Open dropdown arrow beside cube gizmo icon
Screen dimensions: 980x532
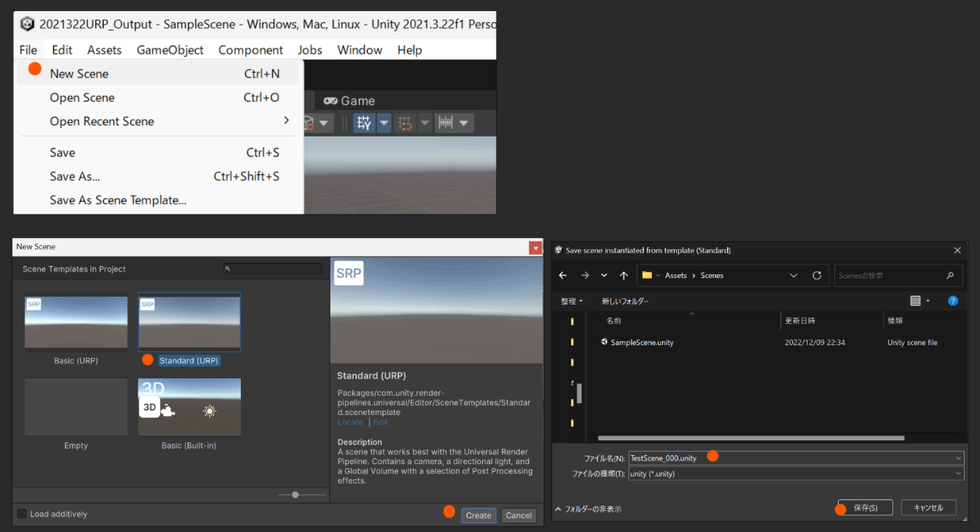point(323,123)
